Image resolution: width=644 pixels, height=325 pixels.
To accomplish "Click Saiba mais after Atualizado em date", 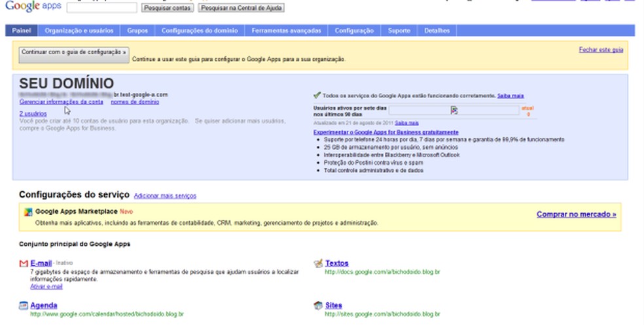I will pos(406,123).
